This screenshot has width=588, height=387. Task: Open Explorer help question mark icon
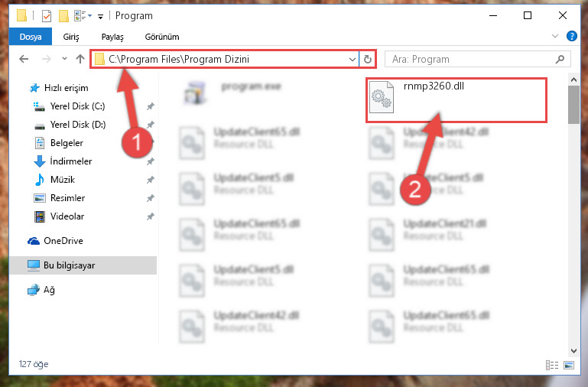[571, 36]
